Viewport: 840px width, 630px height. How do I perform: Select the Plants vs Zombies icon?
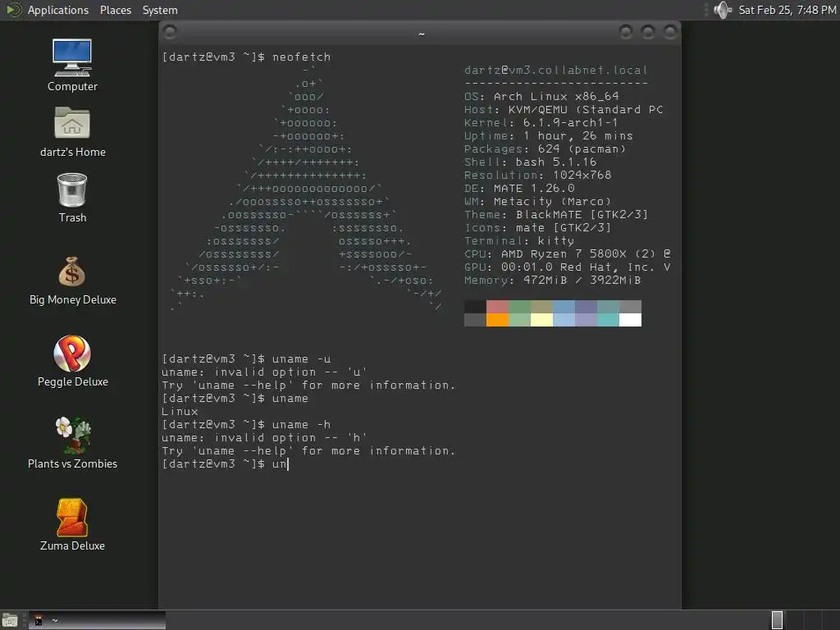pos(72,443)
